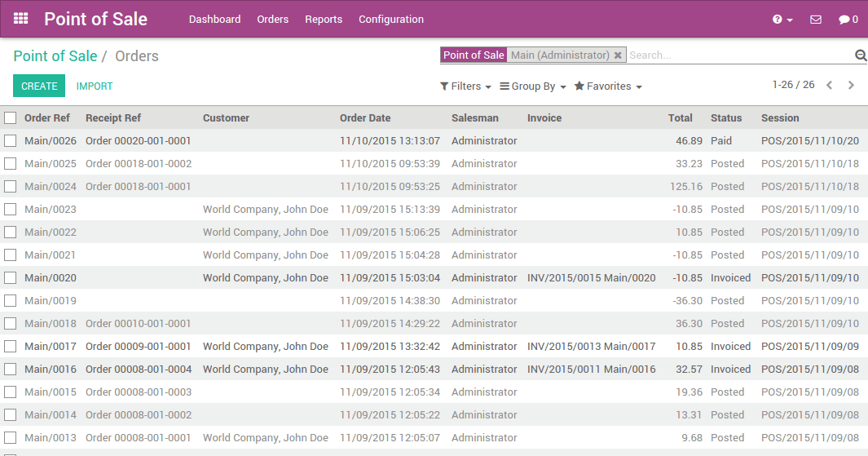Expand the Filters dropdown
Image resolution: width=868 pixels, height=456 pixels.
pos(465,86)
